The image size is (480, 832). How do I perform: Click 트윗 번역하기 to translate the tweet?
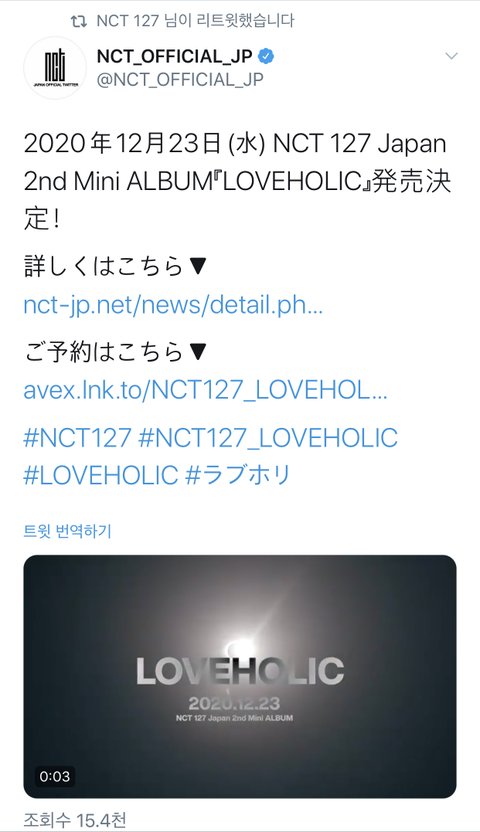click(x=67, y=531)
